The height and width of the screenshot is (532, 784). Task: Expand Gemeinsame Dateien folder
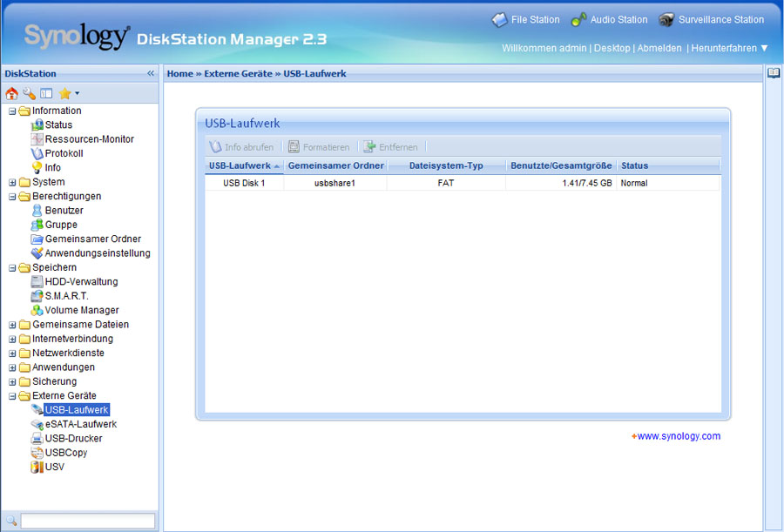[12, 325]
